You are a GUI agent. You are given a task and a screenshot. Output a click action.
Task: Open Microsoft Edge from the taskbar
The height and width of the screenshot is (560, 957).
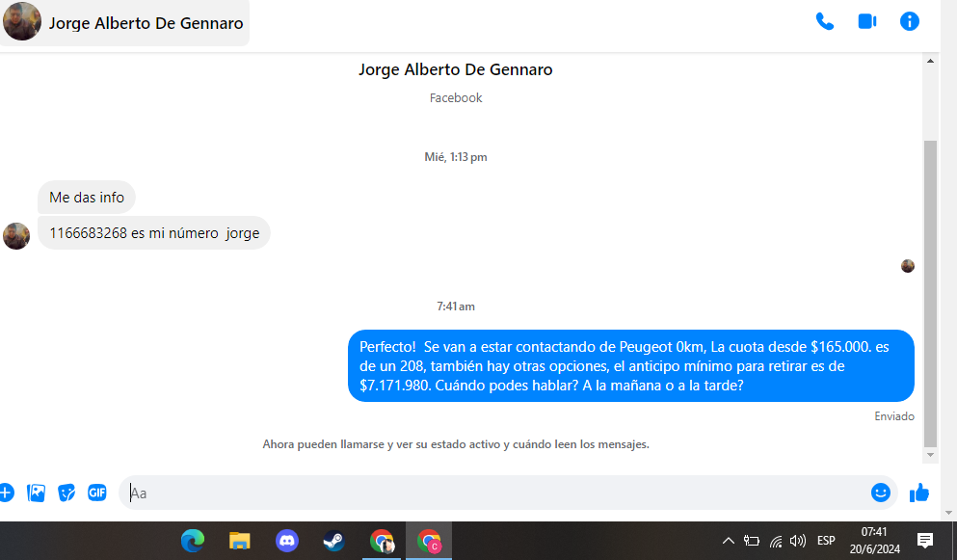point(193,541)
